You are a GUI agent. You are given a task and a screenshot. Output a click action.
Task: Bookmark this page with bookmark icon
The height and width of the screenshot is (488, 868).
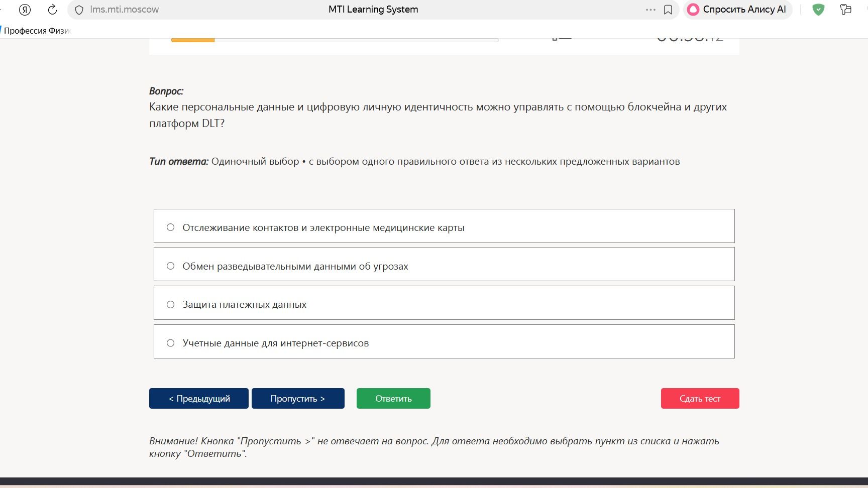(x=668, y=10)
